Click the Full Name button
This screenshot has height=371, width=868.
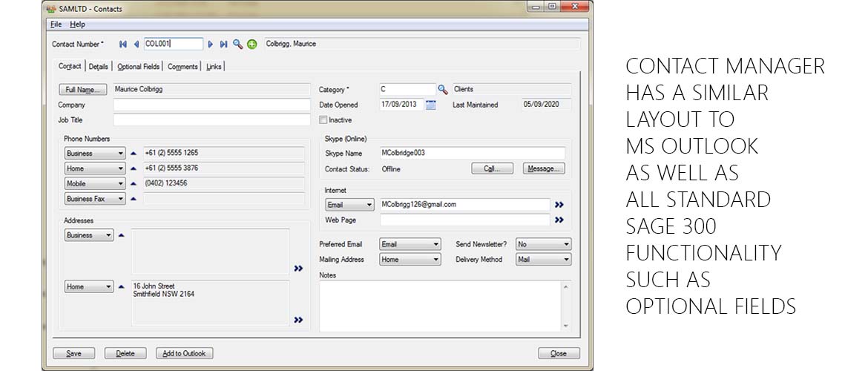(82, 90)
